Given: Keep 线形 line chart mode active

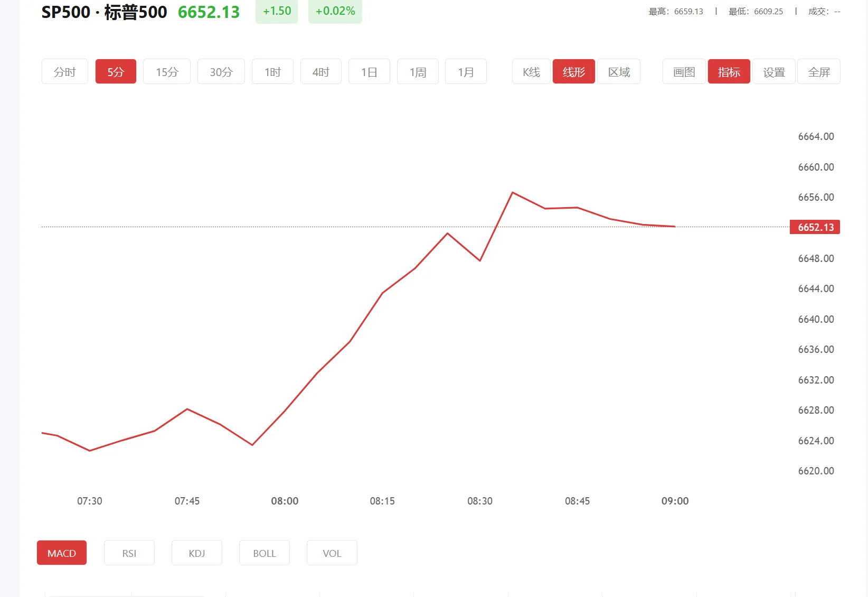Looking at the screenshot, I should 573,71.
